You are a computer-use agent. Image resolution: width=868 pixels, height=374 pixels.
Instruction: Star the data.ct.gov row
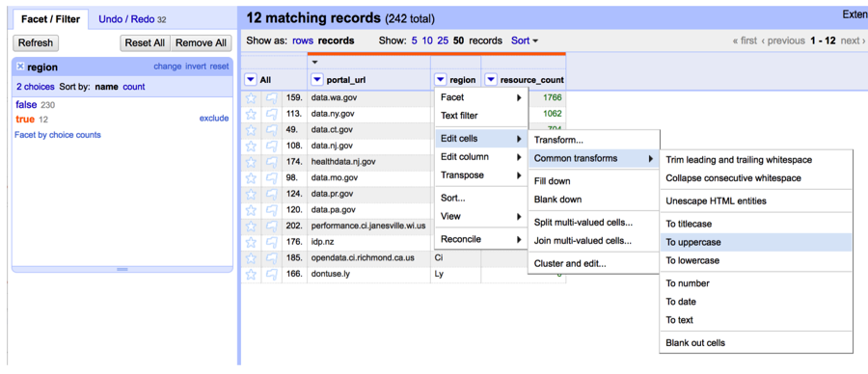[251, 130]
